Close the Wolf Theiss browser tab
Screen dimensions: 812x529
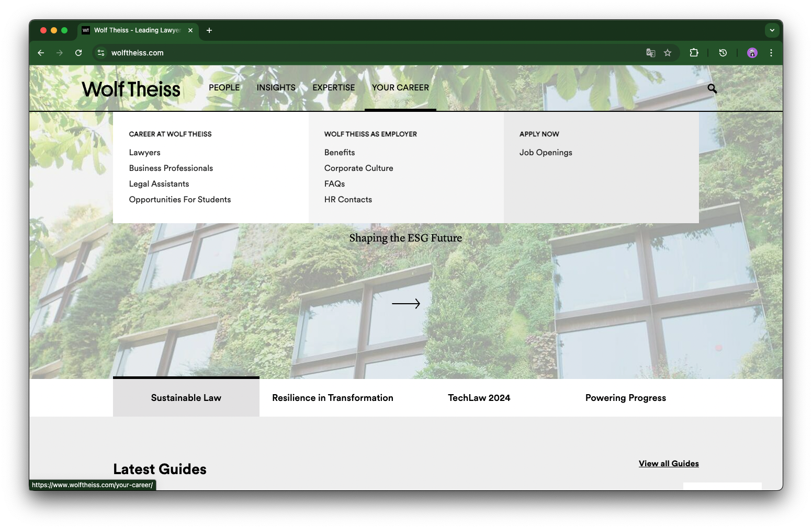[x=190, y=30]
